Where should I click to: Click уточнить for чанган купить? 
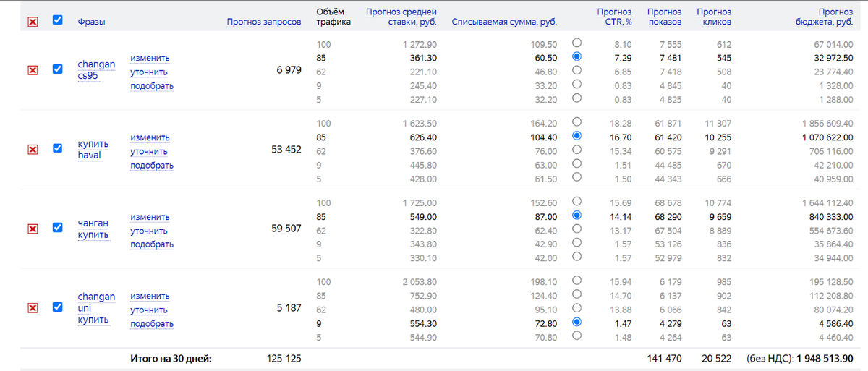click(149, 231)
